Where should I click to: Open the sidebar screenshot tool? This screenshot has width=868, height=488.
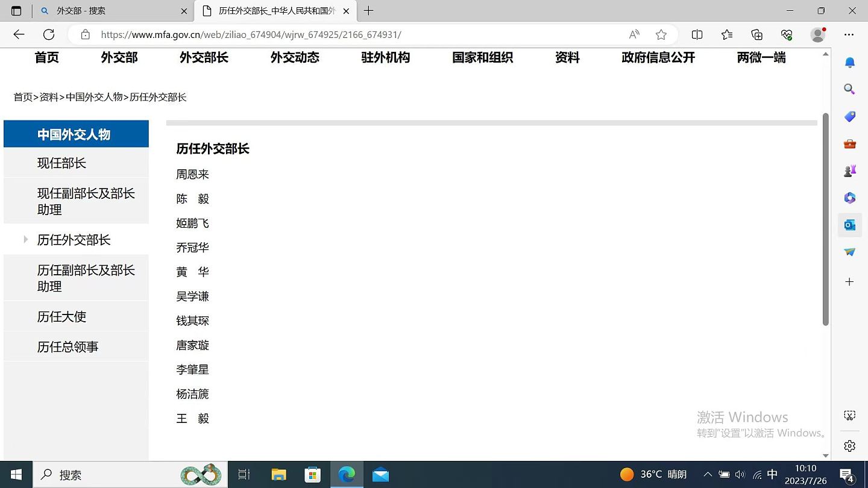point(849,416)
